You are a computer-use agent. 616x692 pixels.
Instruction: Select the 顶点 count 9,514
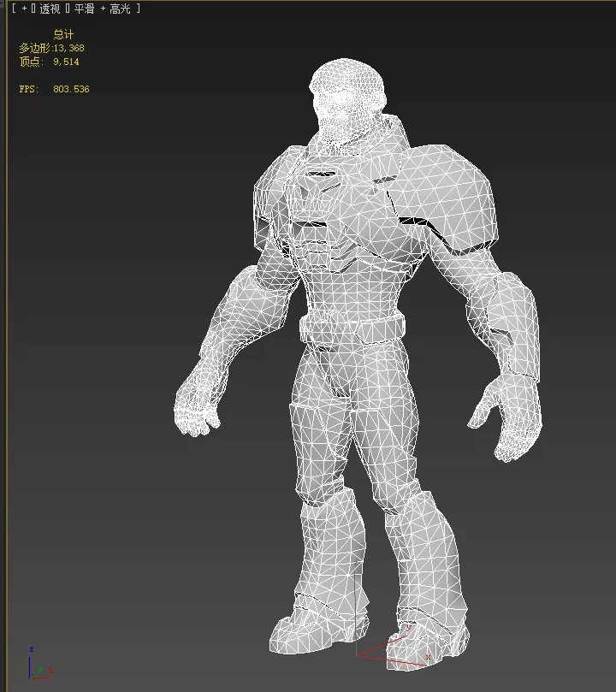tap(66, 62)
